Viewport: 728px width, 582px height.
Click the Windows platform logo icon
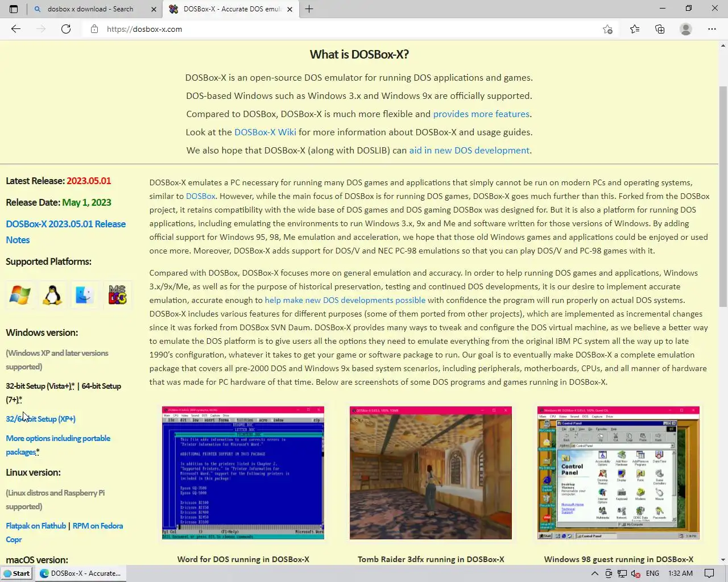(20, 295)
